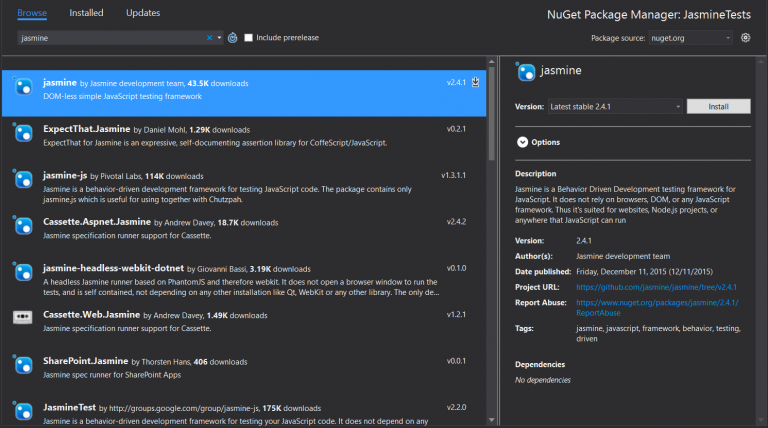The height and width of the screenshot is (428, 768).
Task: Click the v0.0.1 version label
Action: 456,361
